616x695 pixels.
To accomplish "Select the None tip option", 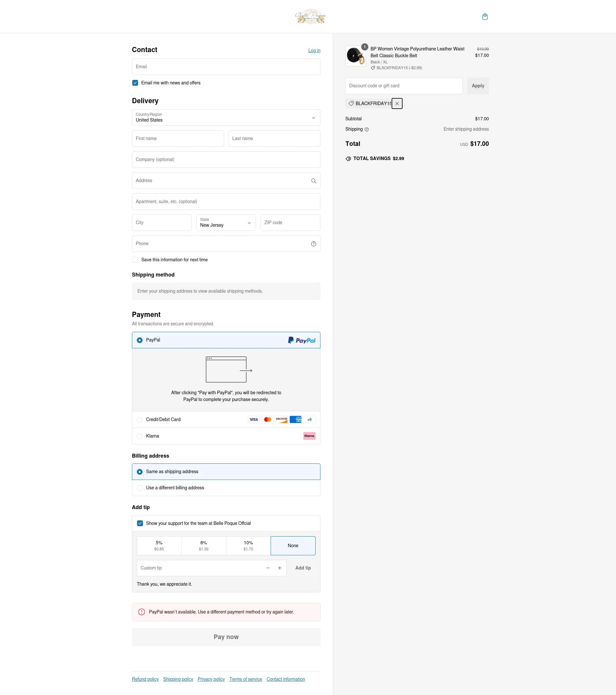I will pyautogui.click(x=293, y=546).
